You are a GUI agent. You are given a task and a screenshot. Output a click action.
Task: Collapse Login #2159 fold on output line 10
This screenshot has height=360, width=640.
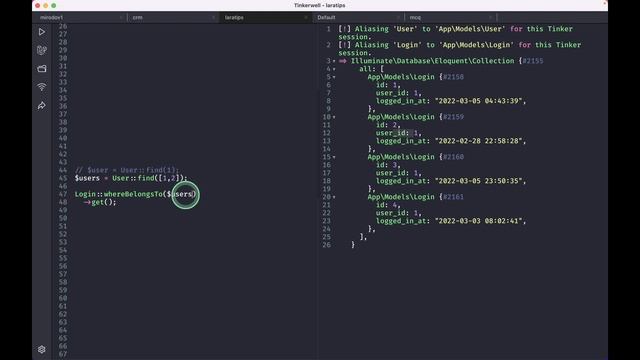coord(334,117)
